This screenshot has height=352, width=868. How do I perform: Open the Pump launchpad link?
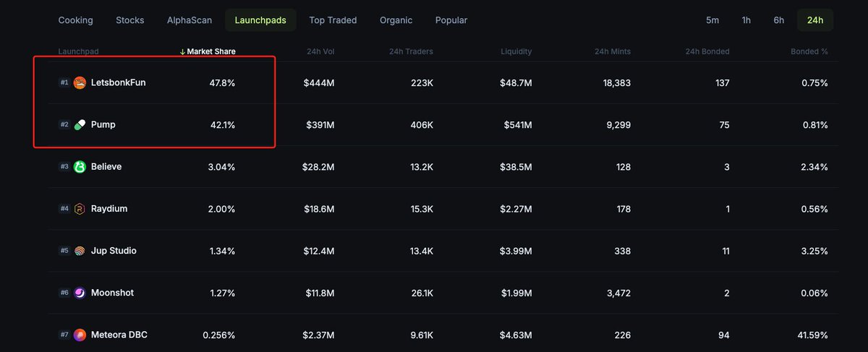(x=103, y=124)
